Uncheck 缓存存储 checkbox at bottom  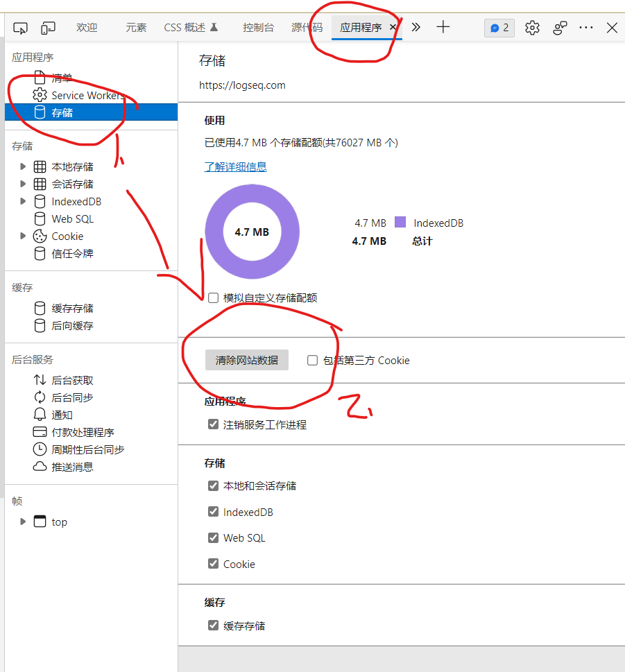click(213, 626)
